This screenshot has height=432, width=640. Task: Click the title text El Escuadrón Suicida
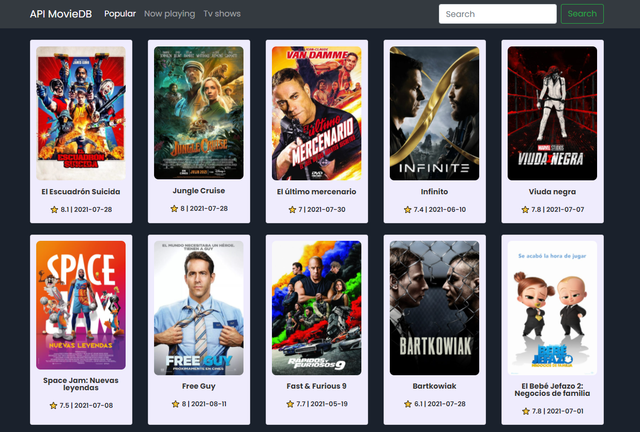point(81,192)
